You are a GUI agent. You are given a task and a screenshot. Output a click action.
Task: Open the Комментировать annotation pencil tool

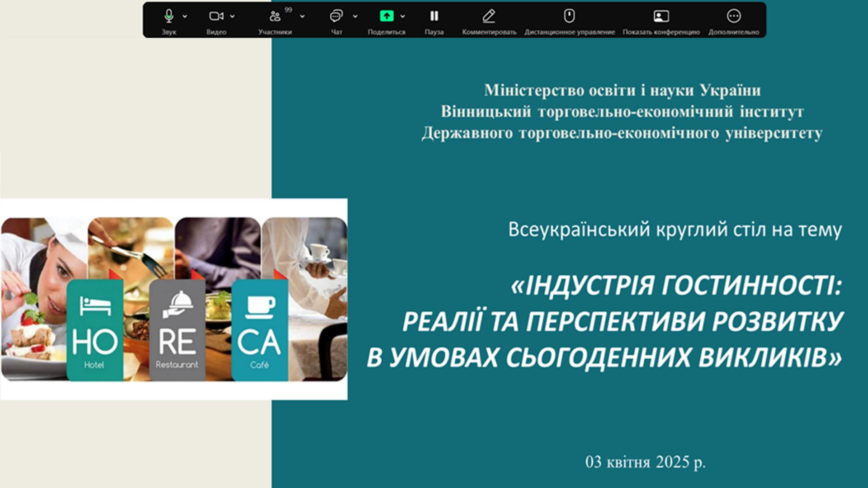(489, 16)
